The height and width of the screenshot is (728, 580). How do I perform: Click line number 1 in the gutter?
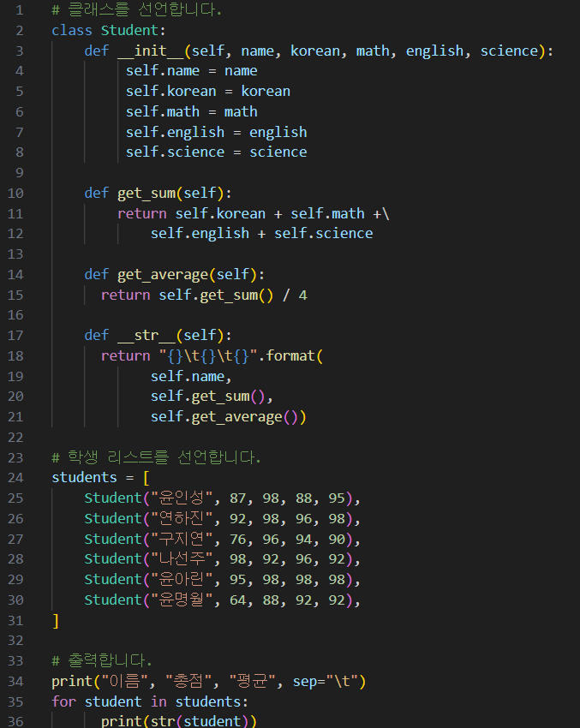(x=19, y=9)
